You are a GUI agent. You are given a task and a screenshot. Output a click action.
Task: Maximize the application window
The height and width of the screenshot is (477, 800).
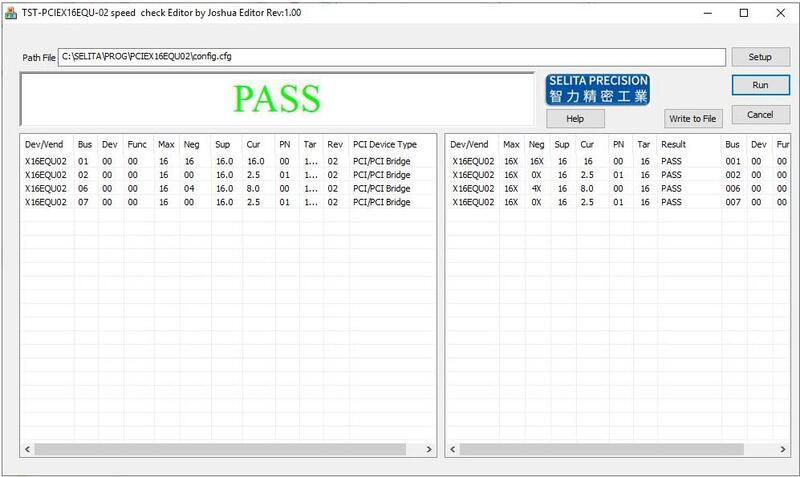(x=743, y=13)
